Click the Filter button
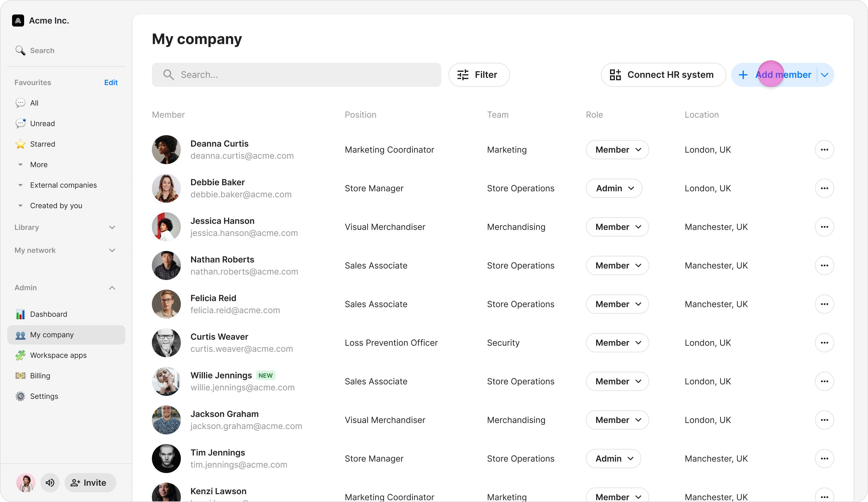 coord(478,75)
